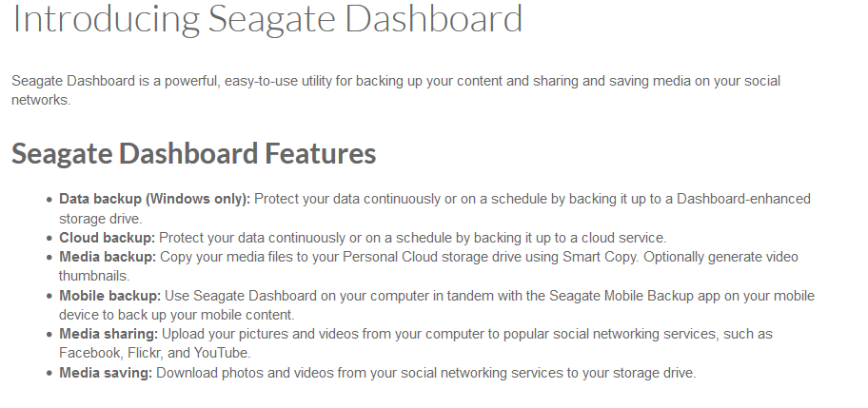Click the 'Media sharing:' bold label
Screen dimensions: 868x408
(108, 334)
